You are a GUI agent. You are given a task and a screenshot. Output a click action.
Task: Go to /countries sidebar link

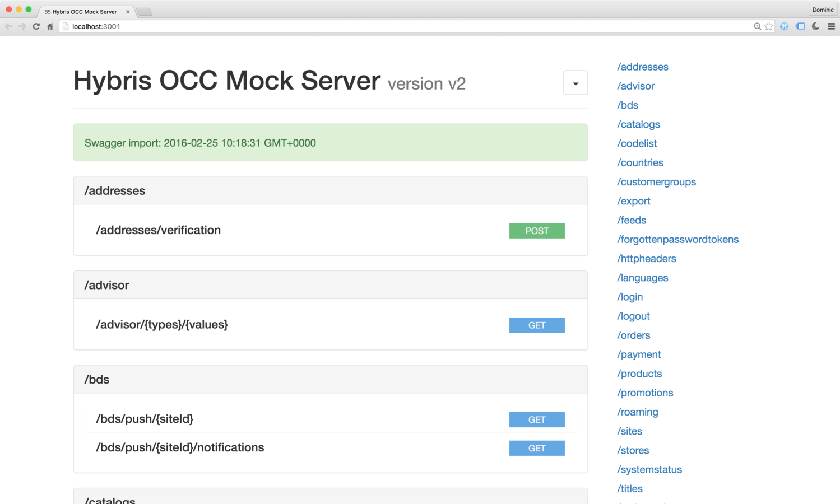640,162
